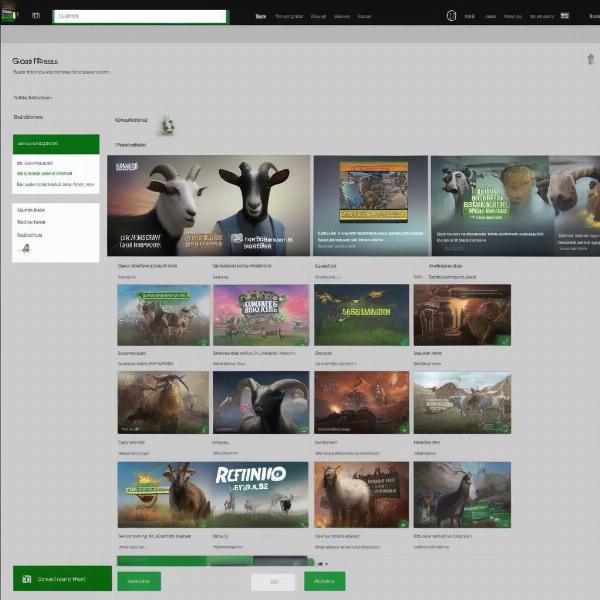Screen dimensions: 600x600
Task: Open the hero banner with two goats
Action: (x=209, y=205)
